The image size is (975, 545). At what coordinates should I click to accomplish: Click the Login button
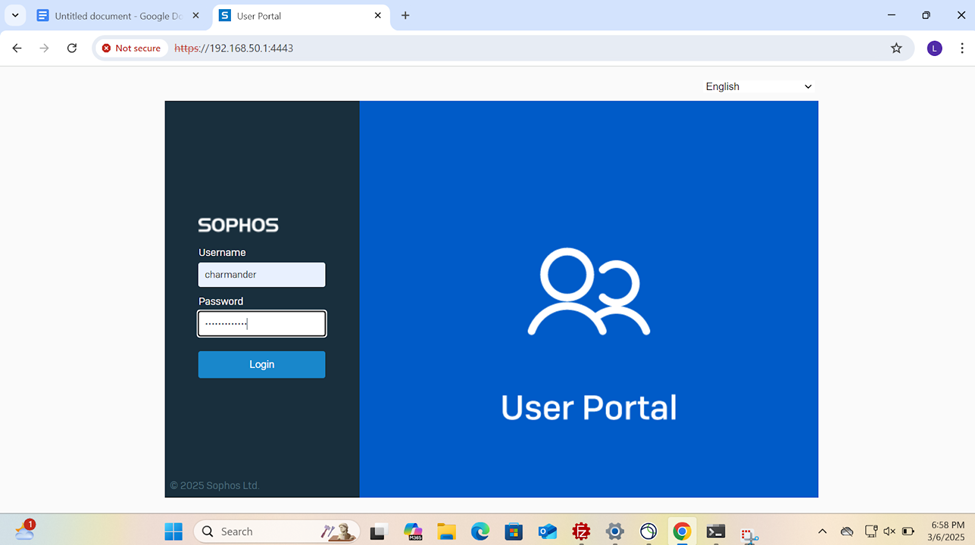[261, 365]
